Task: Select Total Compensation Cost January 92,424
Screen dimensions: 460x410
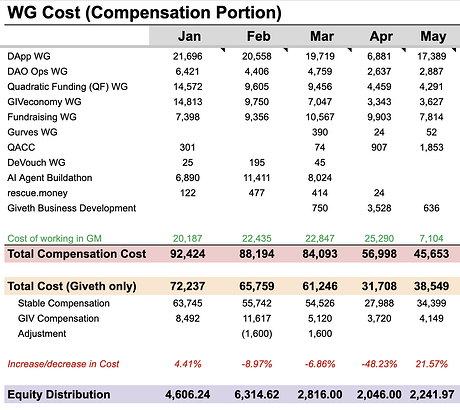Action: (188, 254)
